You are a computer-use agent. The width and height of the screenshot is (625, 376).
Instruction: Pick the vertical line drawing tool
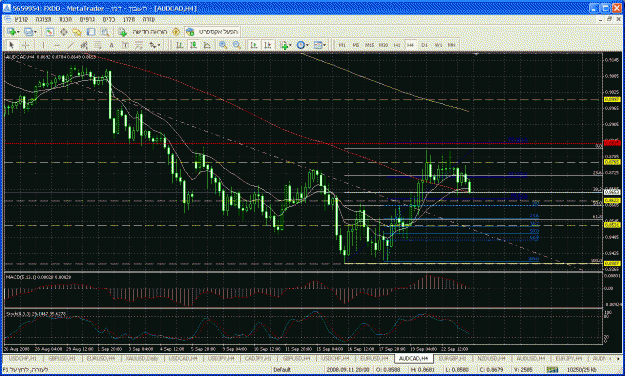[x=43, y=45]
